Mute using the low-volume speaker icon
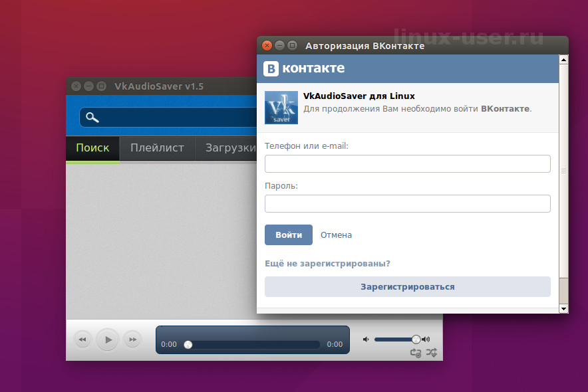The width and height of the screenshot is (588, 392). [366, 340]
